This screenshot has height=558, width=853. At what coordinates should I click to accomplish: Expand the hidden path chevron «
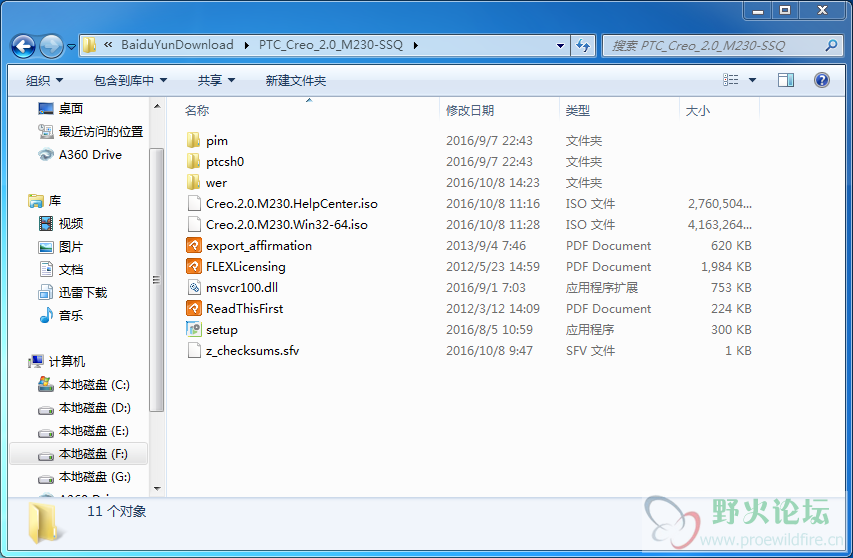(108, 45)
